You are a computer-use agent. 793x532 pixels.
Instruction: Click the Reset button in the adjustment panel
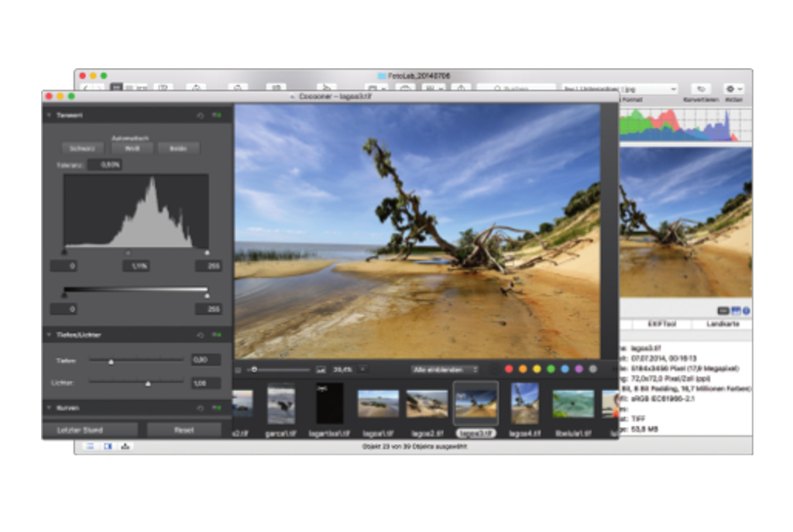point(184,431)
